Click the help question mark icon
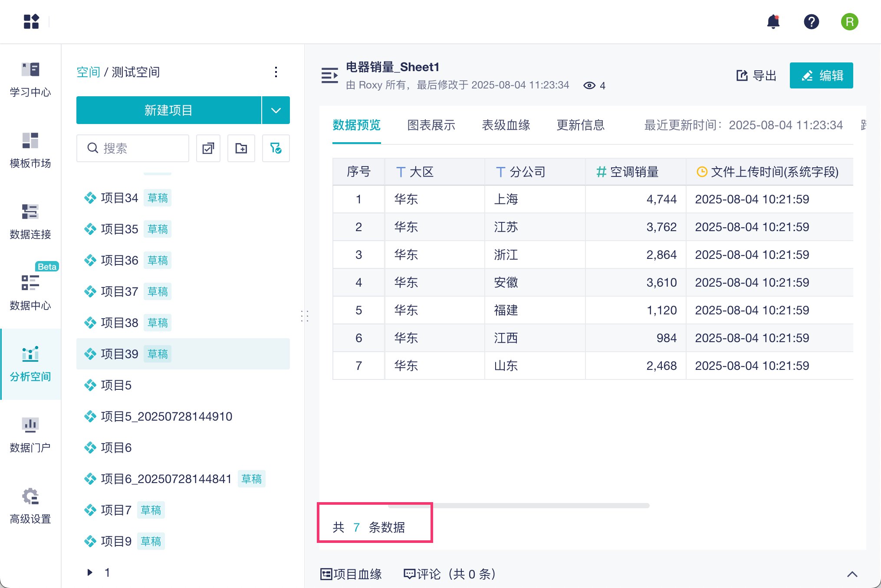 tap(811, 22)
